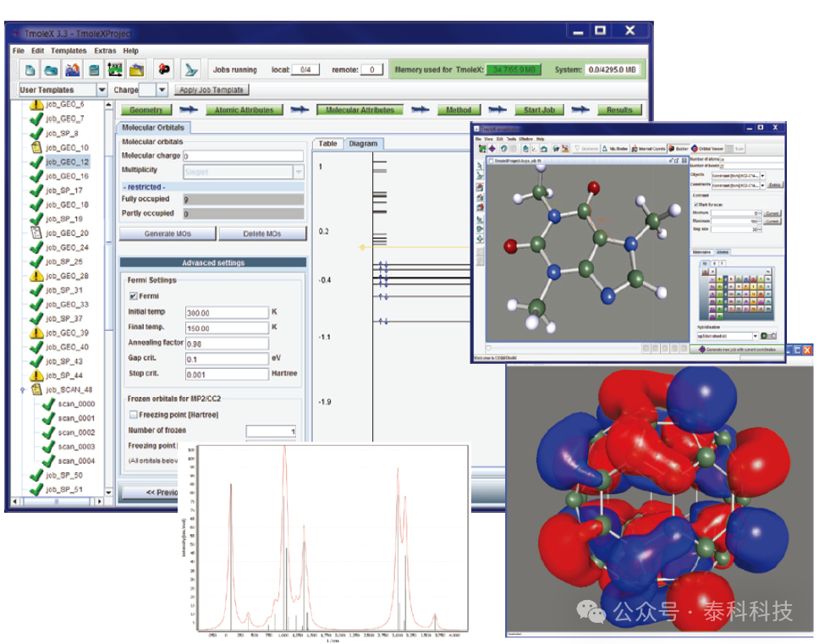Switch to Molecules tab in builder panel

click(701, 252)
